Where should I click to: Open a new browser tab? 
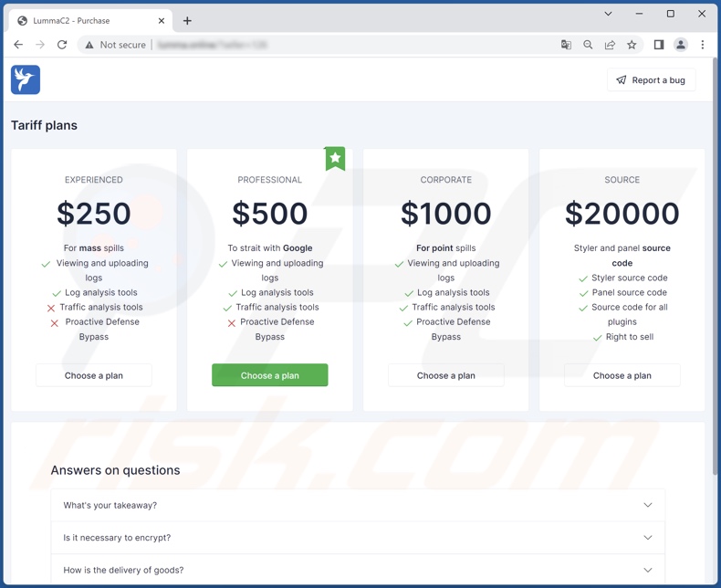coord(187,20)
